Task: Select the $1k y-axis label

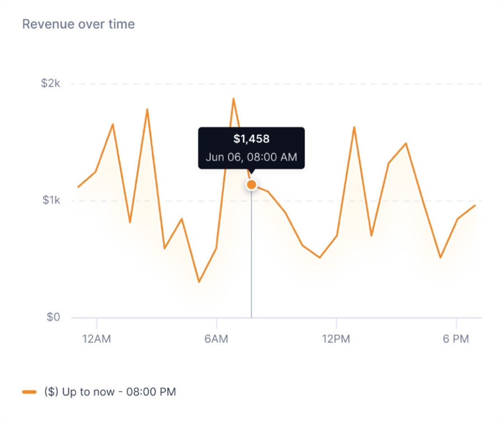Action: point(51,201)
